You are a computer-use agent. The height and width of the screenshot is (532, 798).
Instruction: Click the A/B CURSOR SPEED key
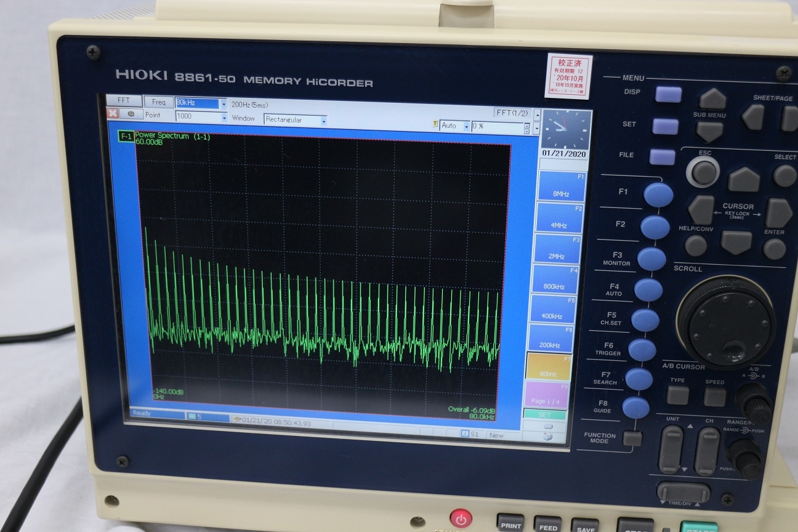pyautogui.click(x=714, y=397)
